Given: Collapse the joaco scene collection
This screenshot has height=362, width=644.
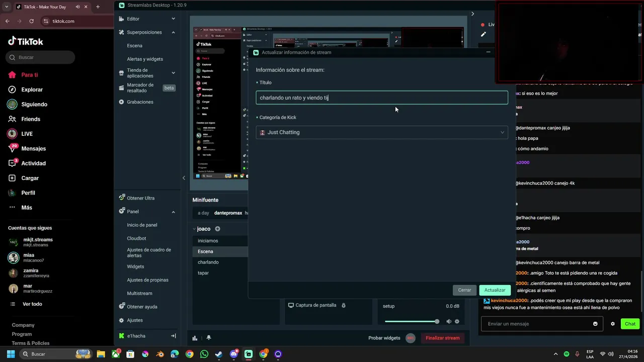Looking at the screenshot, I should pos(195,229).
